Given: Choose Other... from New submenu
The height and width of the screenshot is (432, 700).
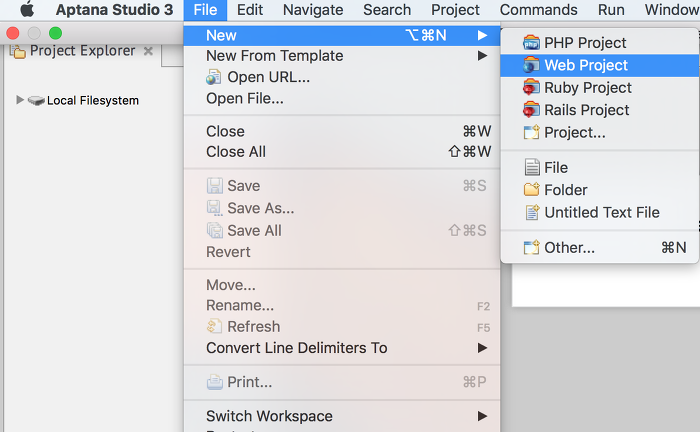Looking at the screenshot, I should point(600,247).
